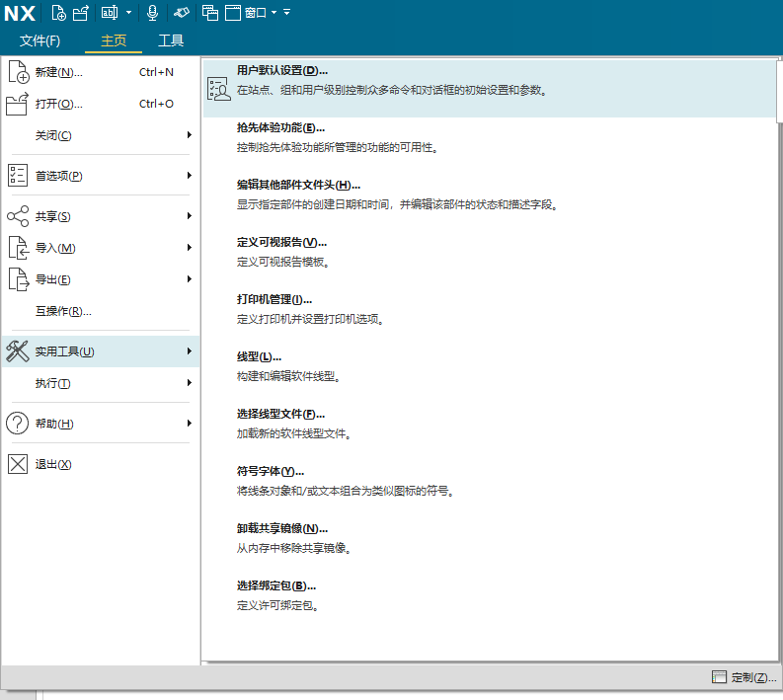
Task: Click the cascading windows icon in top toolbar
Action: (209, 13)
